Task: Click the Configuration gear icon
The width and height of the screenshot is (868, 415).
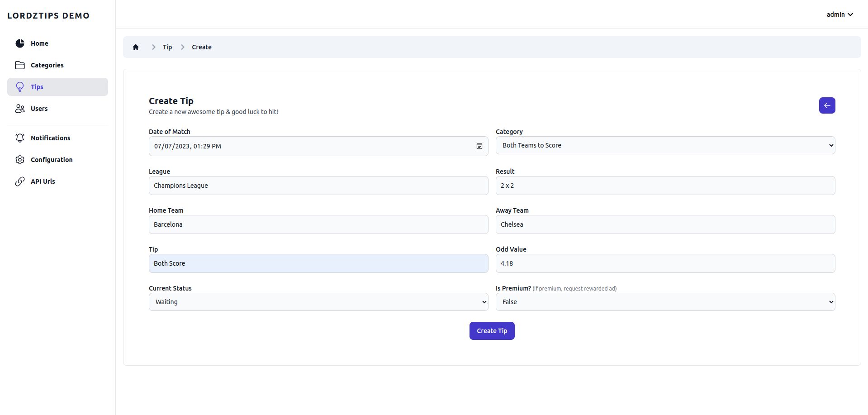Action: [20, 160]
